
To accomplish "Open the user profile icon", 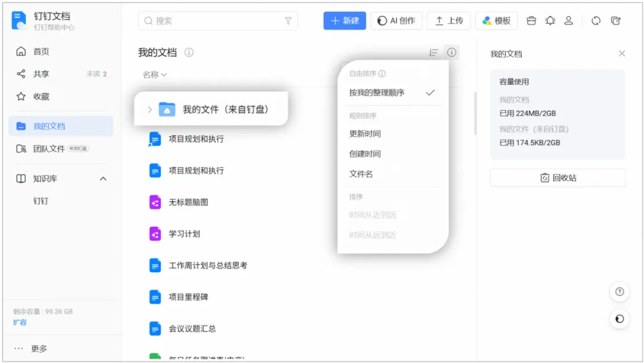I will pos(568,20).
